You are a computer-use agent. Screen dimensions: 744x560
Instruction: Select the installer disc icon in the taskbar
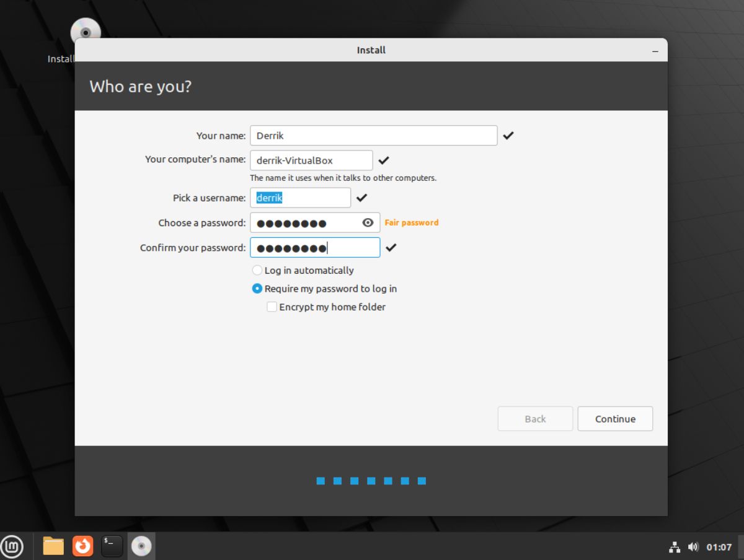[142, 546]
